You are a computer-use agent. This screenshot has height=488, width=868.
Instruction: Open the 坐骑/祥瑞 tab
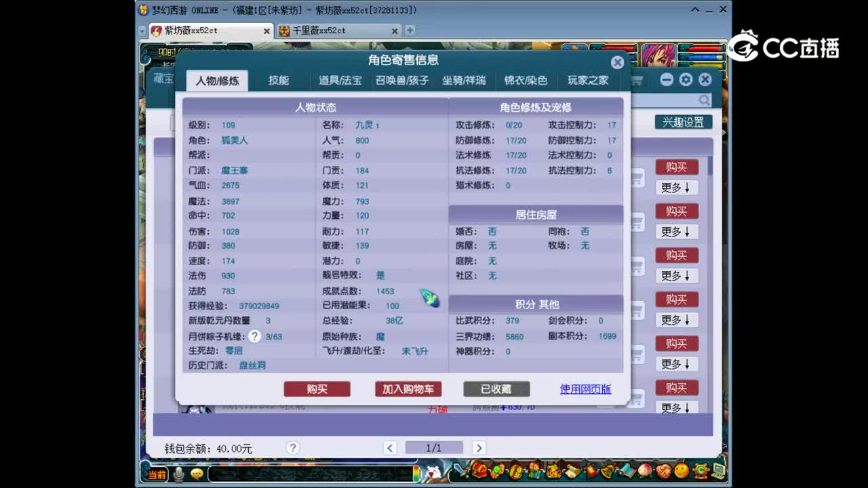(x=464, y=80)
